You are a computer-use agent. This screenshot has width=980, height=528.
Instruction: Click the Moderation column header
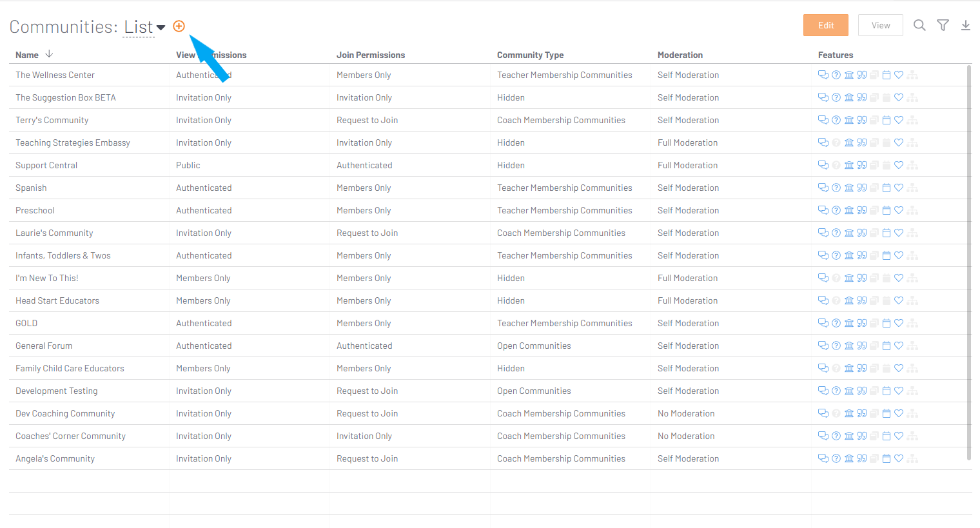(x=680, y=55)
